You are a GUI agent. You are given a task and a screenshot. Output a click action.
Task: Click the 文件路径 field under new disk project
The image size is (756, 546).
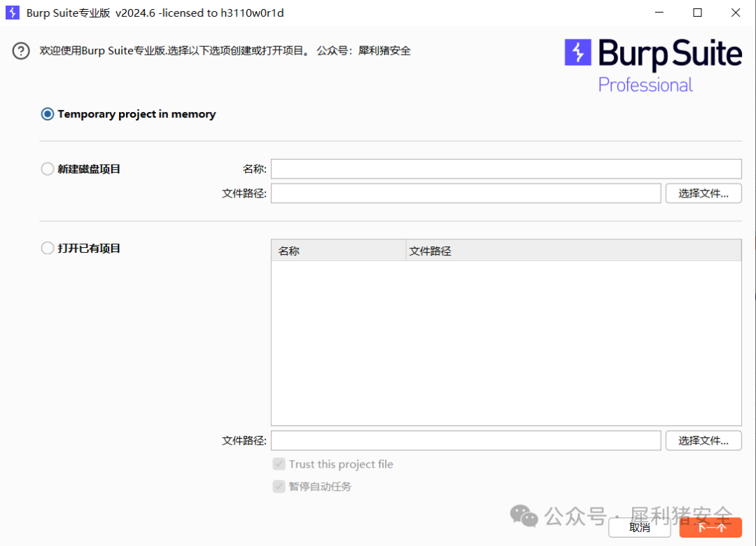point(465,193)
